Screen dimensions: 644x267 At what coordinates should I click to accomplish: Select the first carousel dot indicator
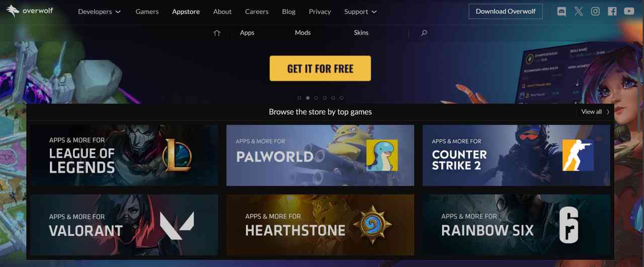point(299,98)
